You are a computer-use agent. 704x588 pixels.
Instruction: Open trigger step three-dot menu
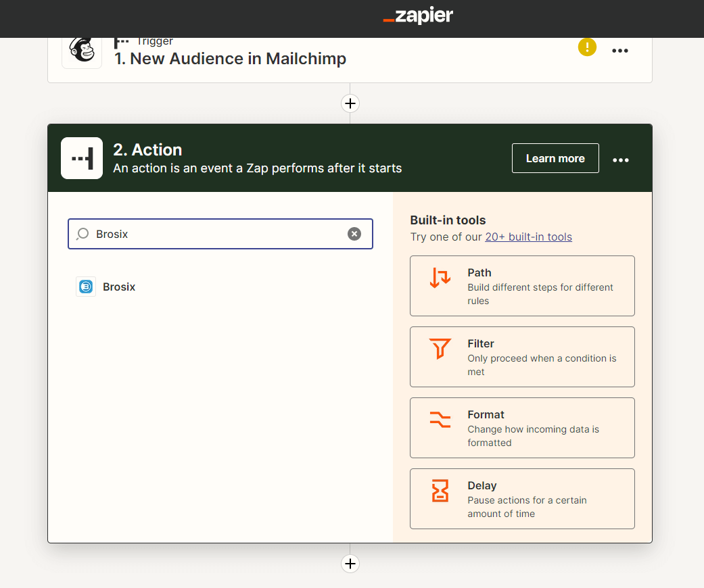[x=620, y=51]
